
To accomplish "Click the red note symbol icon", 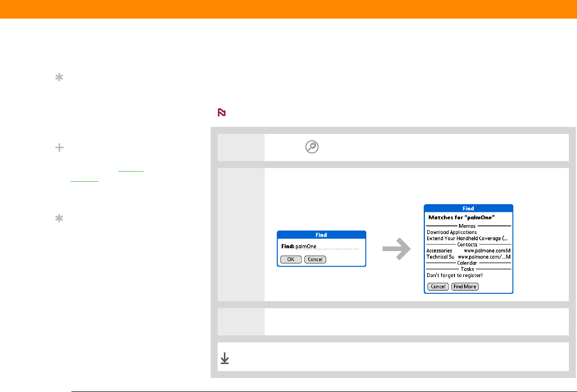I will click(222, 113).
